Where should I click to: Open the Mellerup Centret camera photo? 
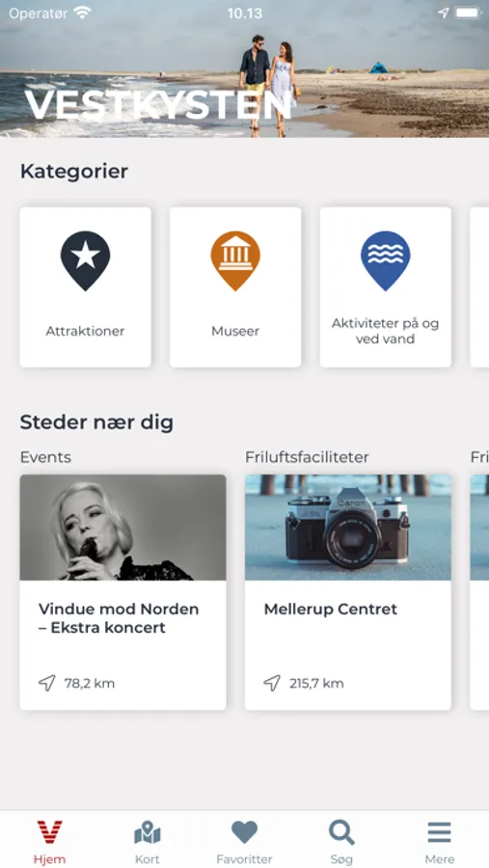pyautogui.click(x=348, y=527)
